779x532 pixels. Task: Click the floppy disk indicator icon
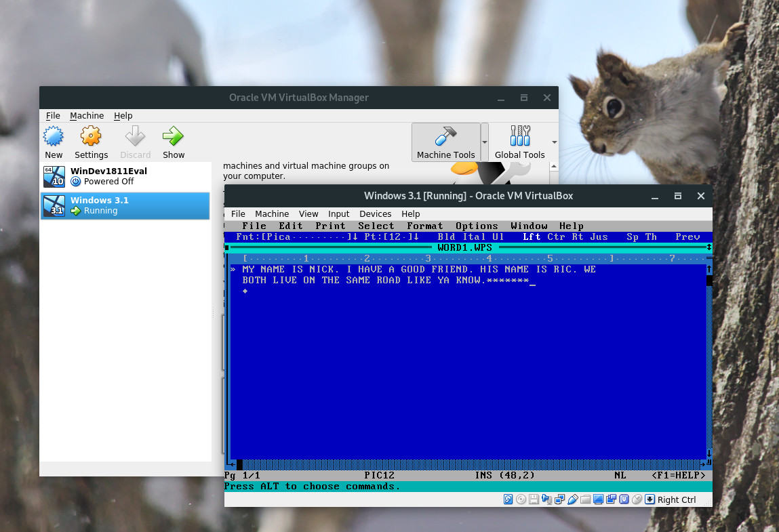pos(534,499)
